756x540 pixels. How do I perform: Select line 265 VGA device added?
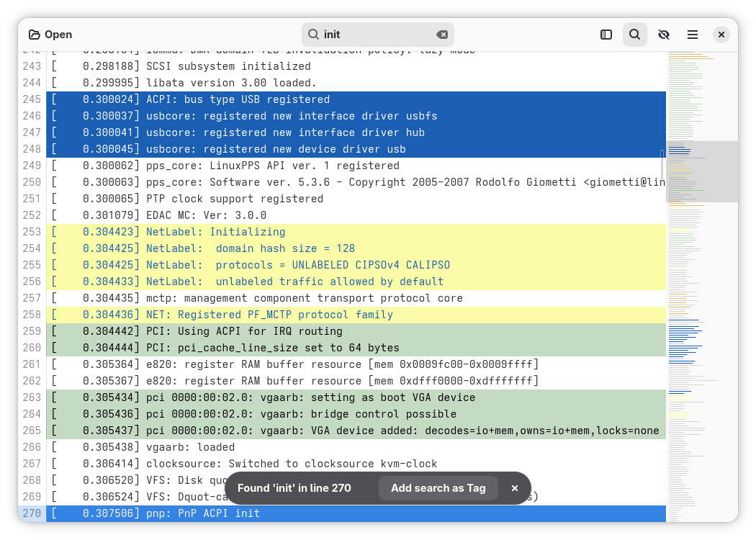click(356, 431)
